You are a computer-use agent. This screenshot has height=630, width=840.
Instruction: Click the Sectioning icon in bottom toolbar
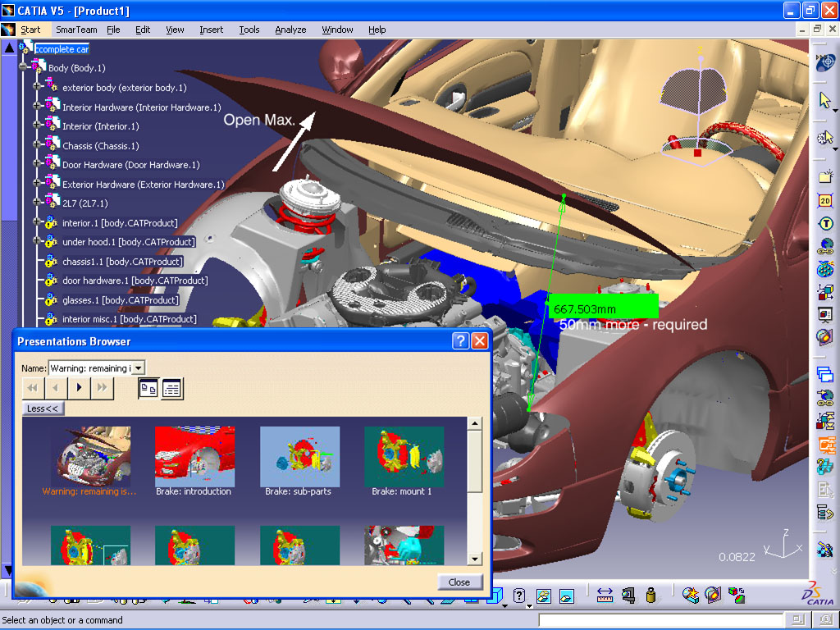click(713, 596)
